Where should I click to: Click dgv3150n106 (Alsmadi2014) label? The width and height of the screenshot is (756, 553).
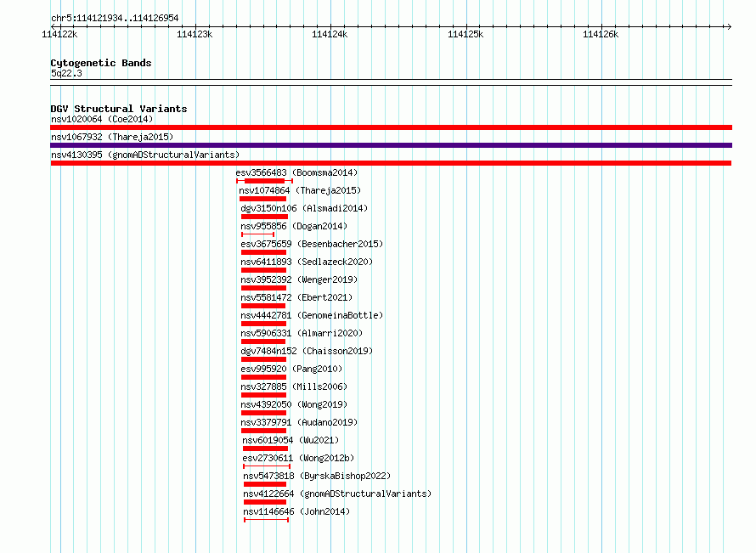coord(304,208)
